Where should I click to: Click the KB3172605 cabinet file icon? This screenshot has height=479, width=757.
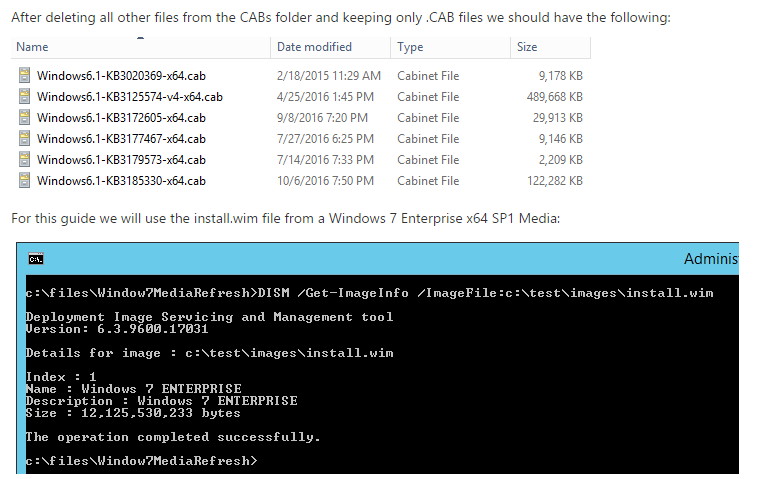coord(24,117)
